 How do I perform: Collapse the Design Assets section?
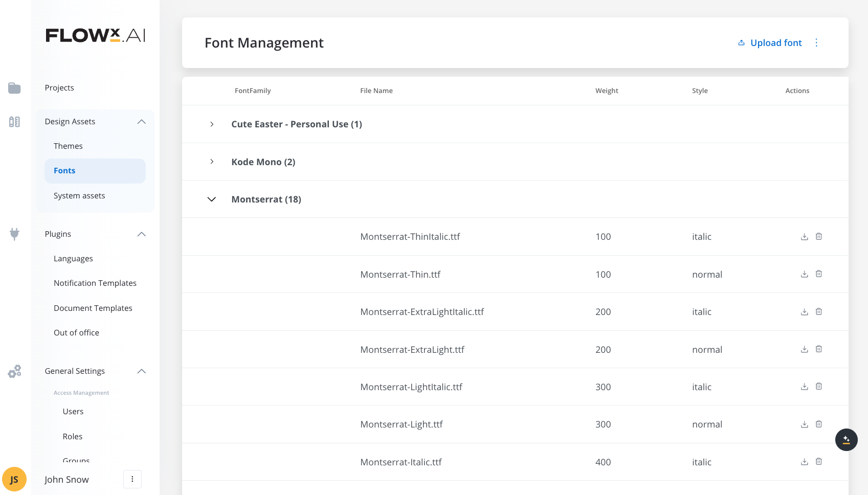(x=142, y=122)
